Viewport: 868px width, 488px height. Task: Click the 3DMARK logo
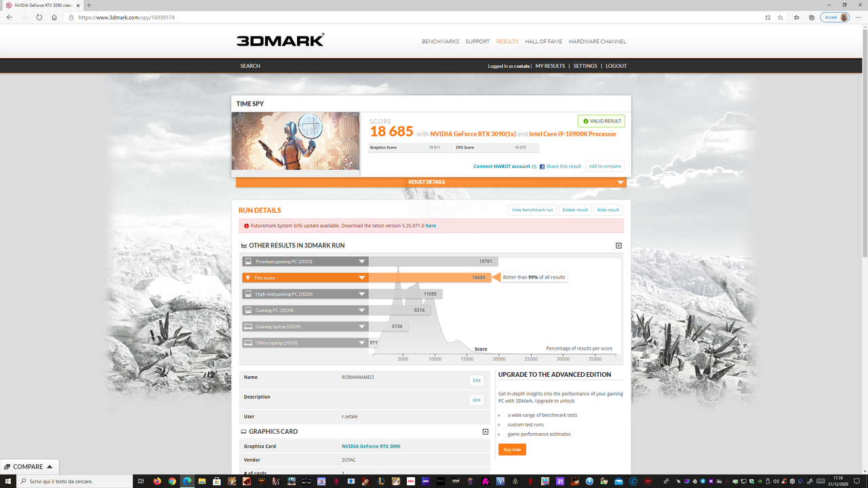coord(277,39)
